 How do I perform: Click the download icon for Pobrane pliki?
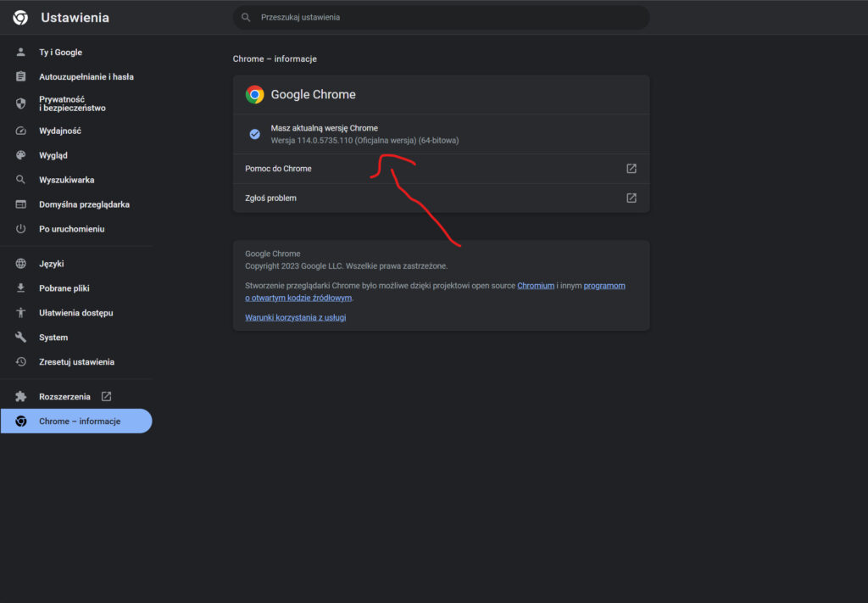click(20, 288)
